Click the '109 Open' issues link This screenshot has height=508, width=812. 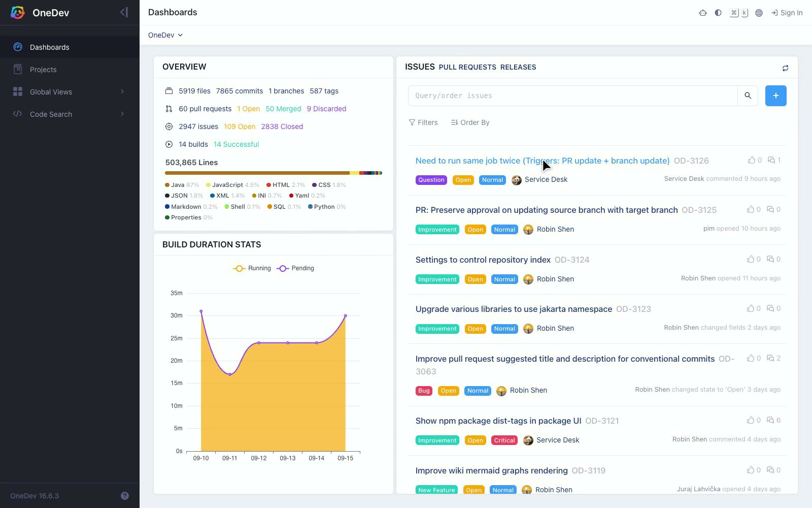pos(240,126)
